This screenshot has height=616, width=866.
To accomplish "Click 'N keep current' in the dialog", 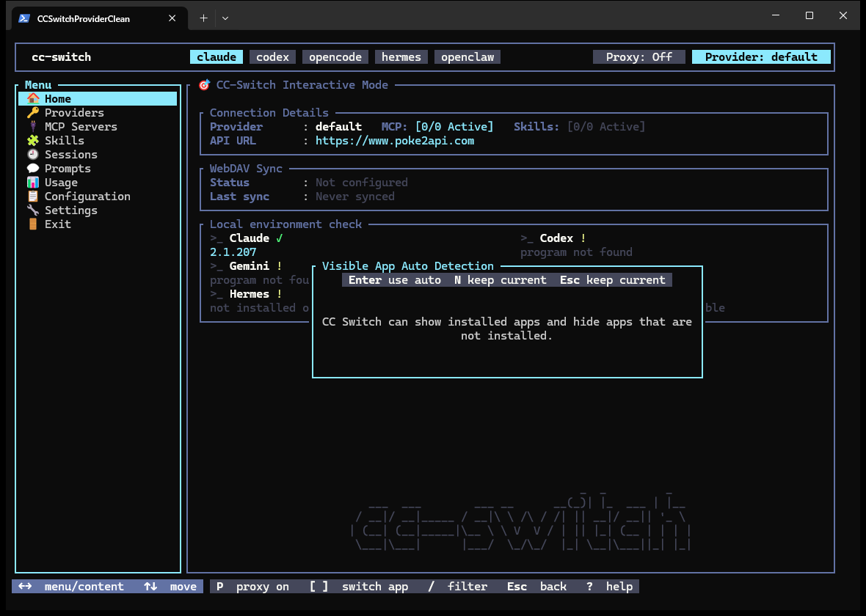I will [x=501, y=280].
